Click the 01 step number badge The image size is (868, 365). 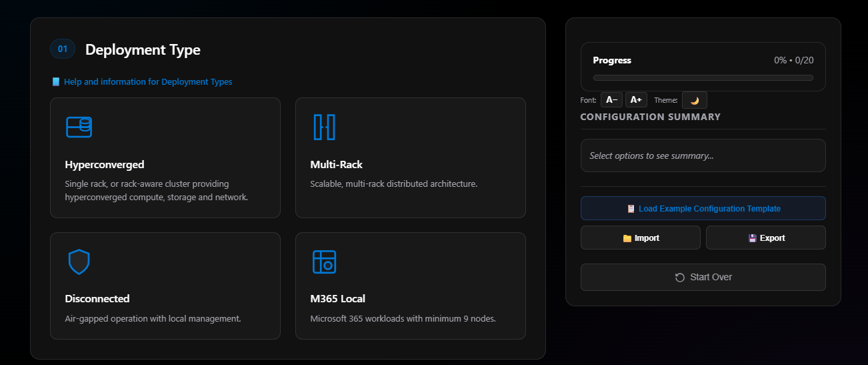click(x=63, y=49)
